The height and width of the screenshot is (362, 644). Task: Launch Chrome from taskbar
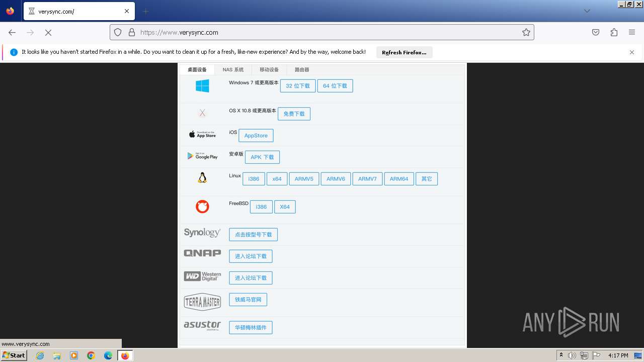[91, 355]
